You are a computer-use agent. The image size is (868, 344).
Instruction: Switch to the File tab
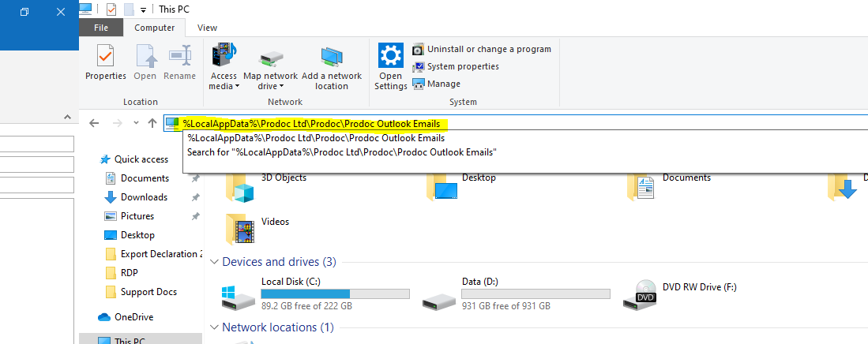[101, 28]
